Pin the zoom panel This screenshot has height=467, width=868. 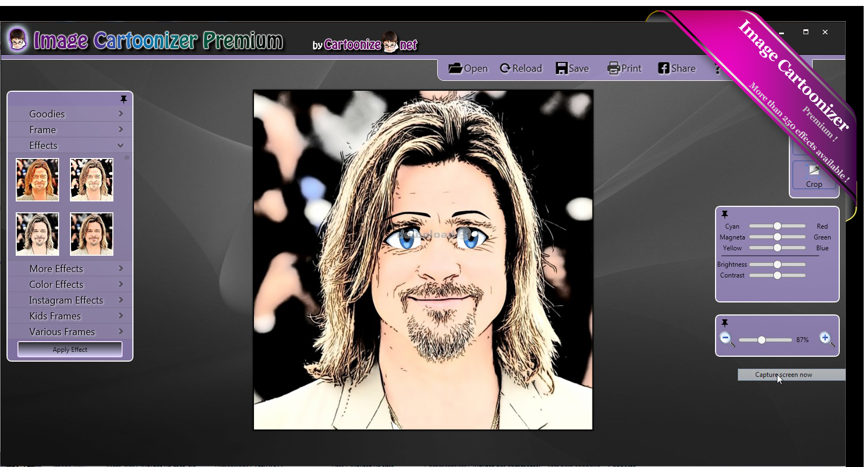click(x=725, y=323)
